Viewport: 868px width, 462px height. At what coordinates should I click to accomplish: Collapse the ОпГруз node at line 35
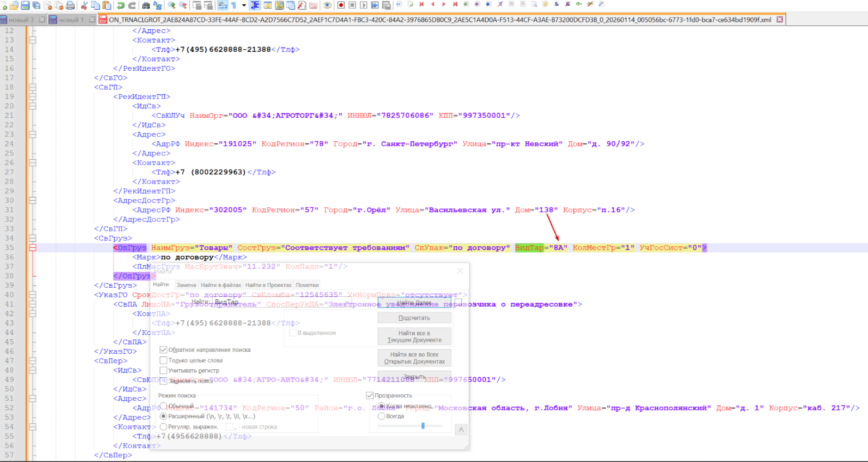32,247
